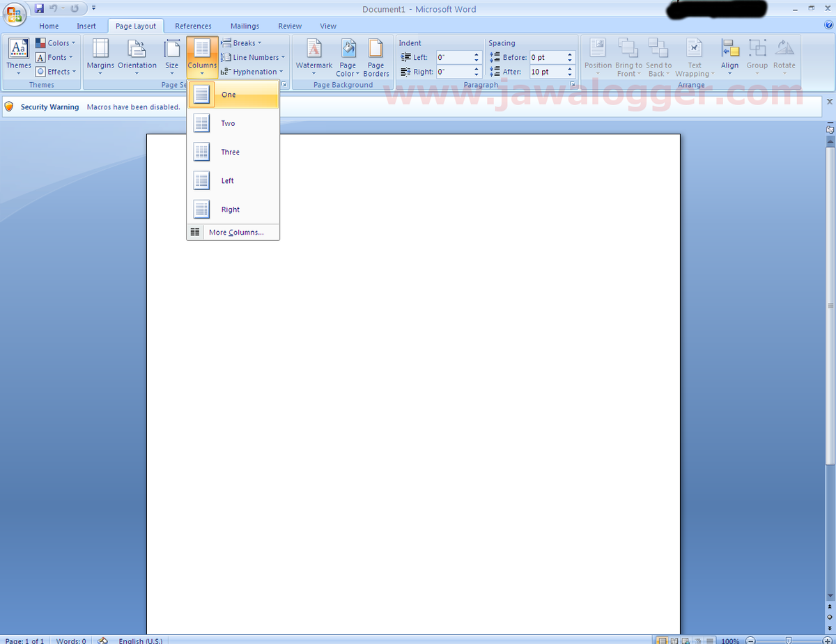The image size is (836, 644).
Task: Click the Size page icon
Action: tap(171, 49)
